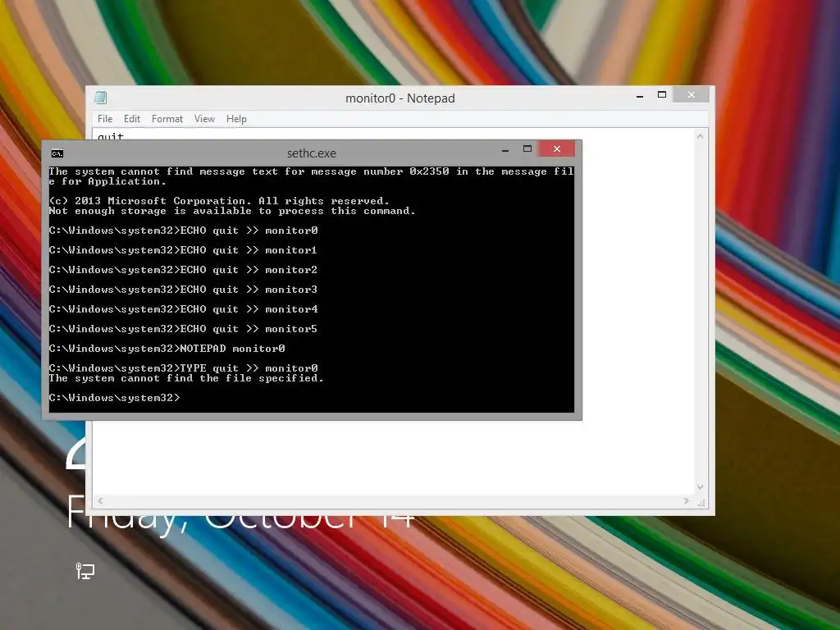Close the monitor0 Notepad window
This screenshot has height=630, width=840.
[691, 95]
